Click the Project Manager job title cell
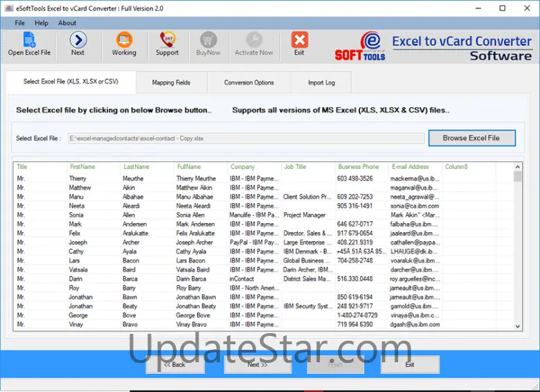Image resolution: width=540 pixels, height=392 pixels. (x=305, y=215)
